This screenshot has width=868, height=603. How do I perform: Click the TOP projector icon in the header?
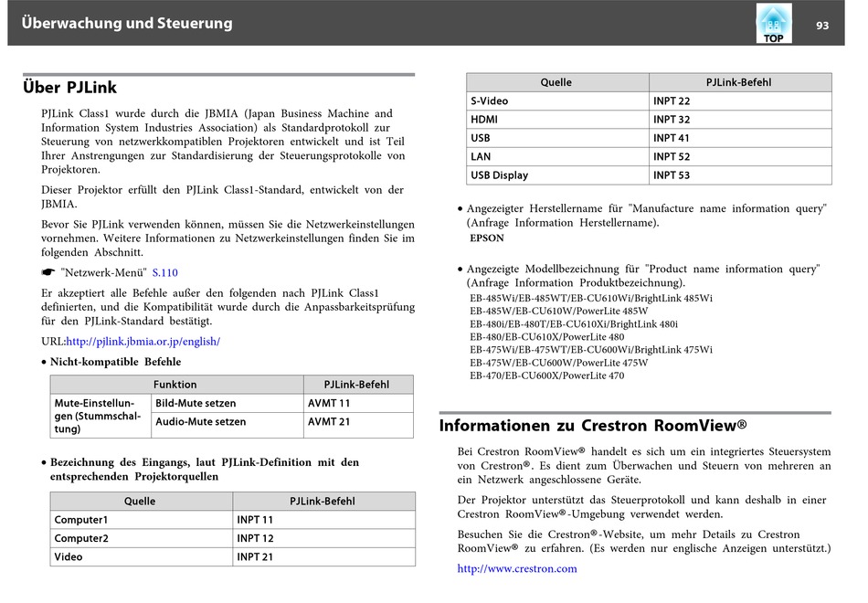[773, 23]
